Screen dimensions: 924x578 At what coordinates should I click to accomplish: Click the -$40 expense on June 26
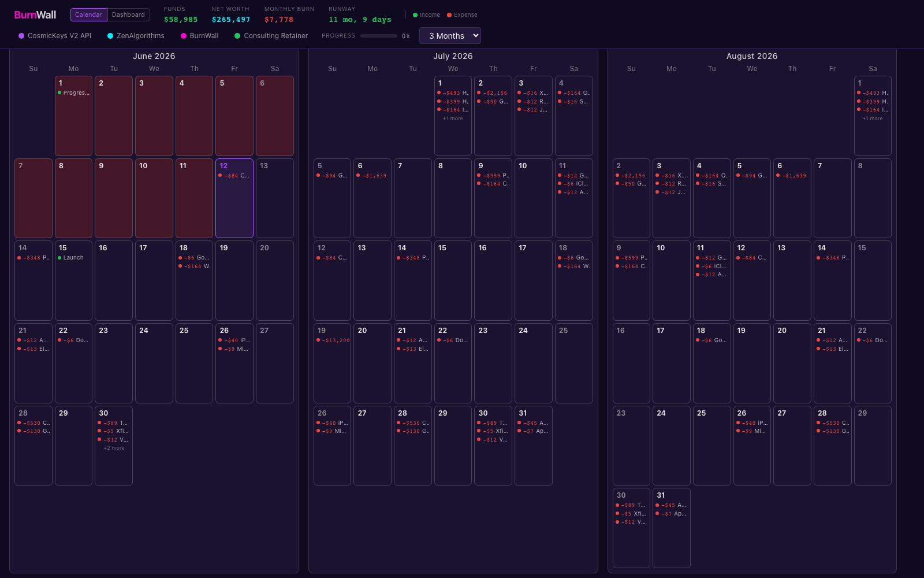pyautogui.click(x=234, y=340)
